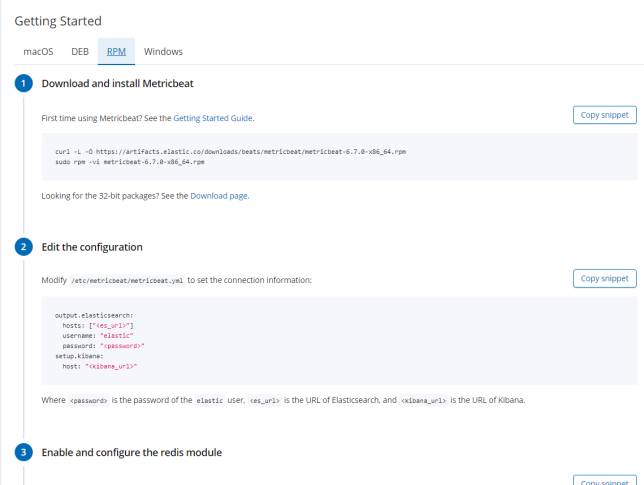This screenshot has width=644, height=485.
Task: Click the host kibana_url config line
Action: pos(100,366)
